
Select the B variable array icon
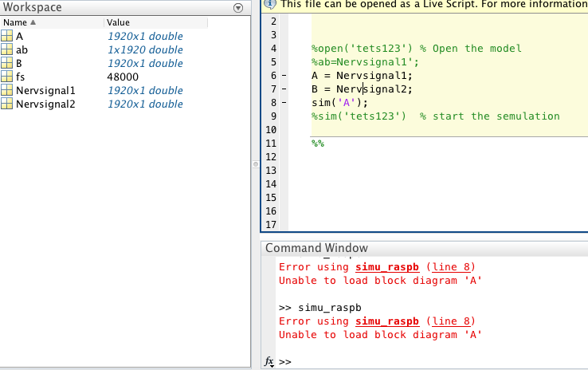[7, 64]
